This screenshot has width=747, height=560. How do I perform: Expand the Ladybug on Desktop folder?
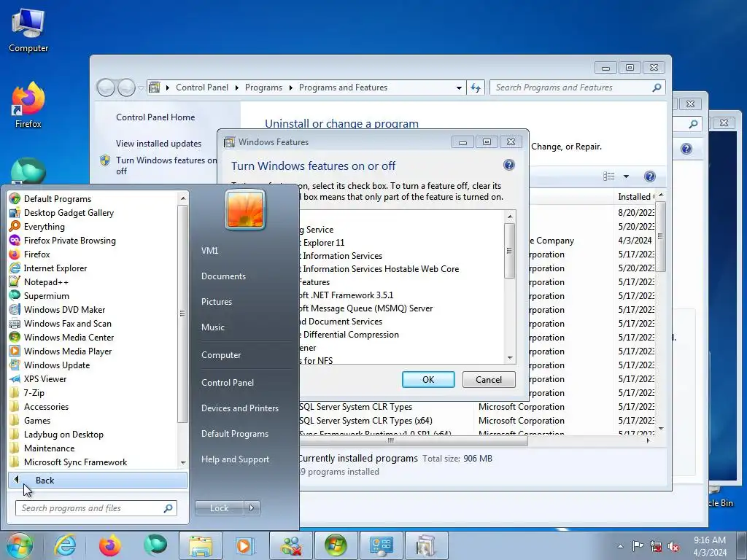point(56,434)
